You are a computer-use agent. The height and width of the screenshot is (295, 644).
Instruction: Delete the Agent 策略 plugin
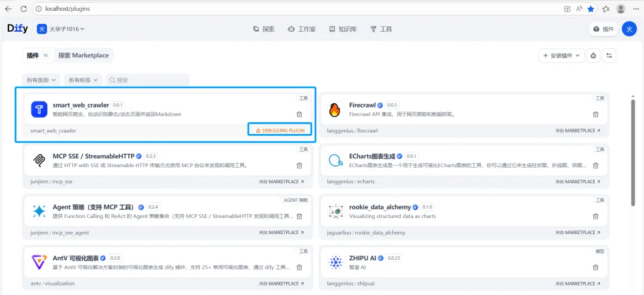point(299,216)
